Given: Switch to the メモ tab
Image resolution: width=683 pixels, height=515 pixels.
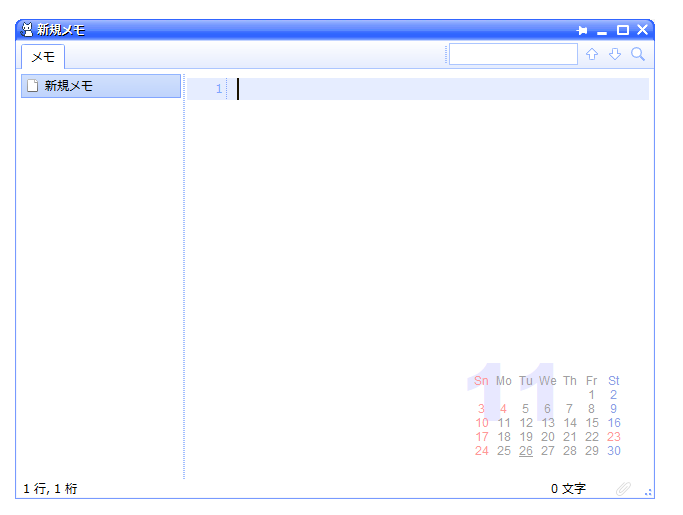Looking at the screenshot, I should point(43,56).
